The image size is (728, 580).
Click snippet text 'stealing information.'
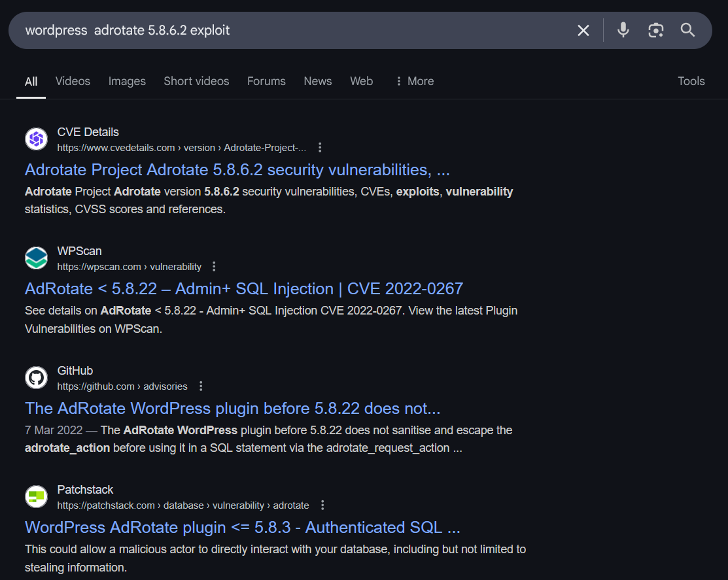76,568
